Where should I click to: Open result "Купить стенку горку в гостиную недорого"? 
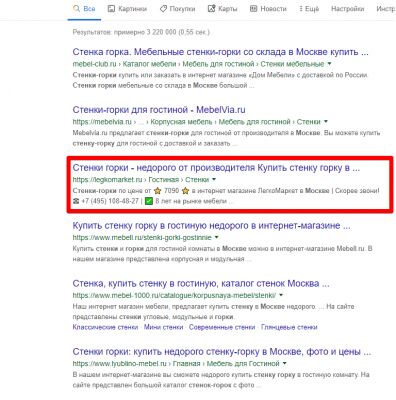[x=211, y=226]
